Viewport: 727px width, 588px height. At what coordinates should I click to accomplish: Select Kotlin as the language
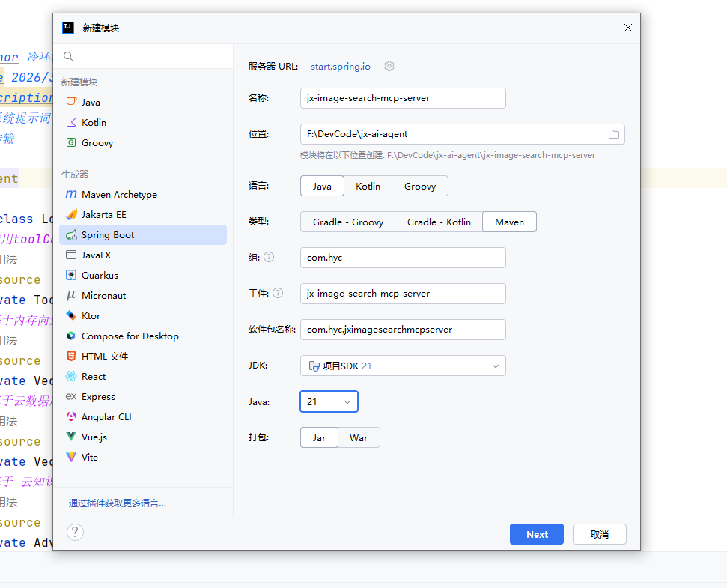point(368,186)
